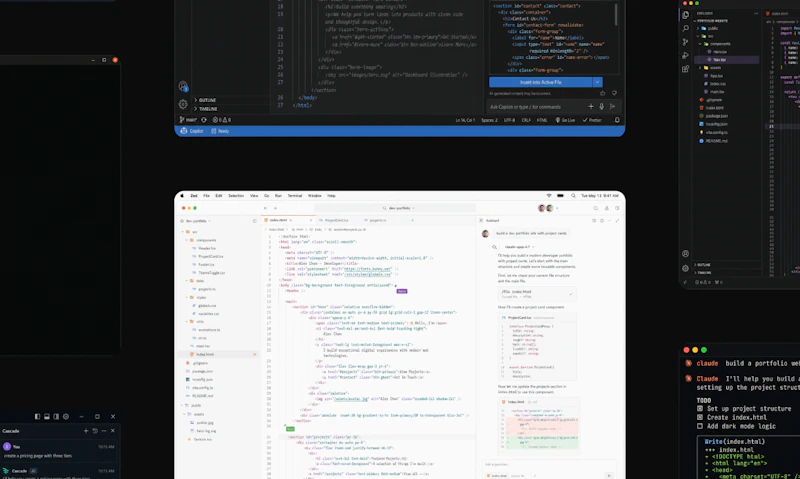Open Search icon in right dark editor window
The width and height of the screenshot is (800, 479).
coord(686,29)
